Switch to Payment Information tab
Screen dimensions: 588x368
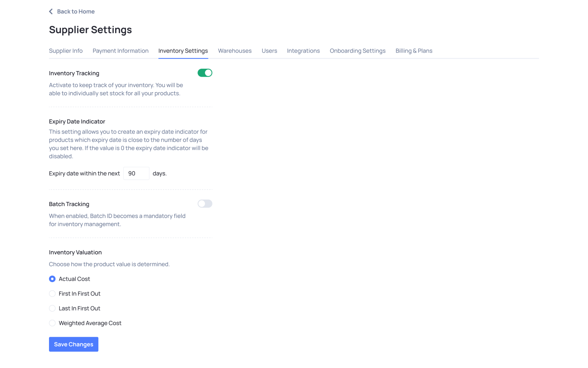[120, 51]
